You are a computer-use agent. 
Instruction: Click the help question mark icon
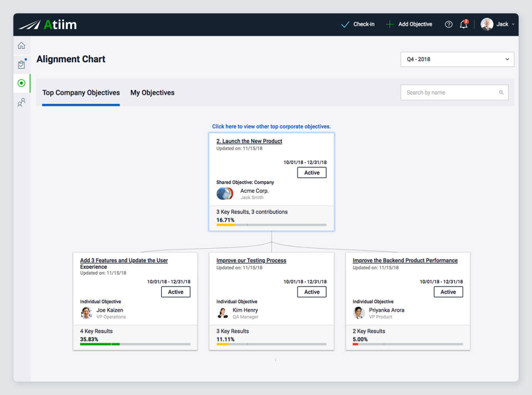(448, 24)
